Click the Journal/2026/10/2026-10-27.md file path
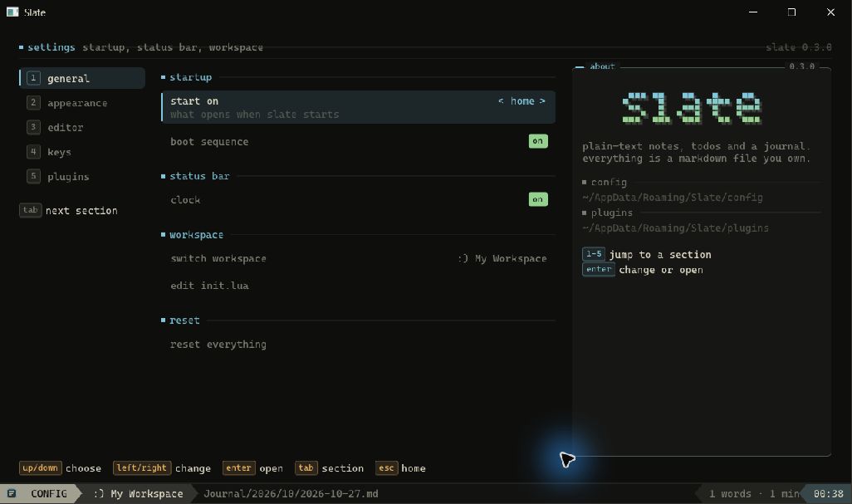 (x=291, y=494)
